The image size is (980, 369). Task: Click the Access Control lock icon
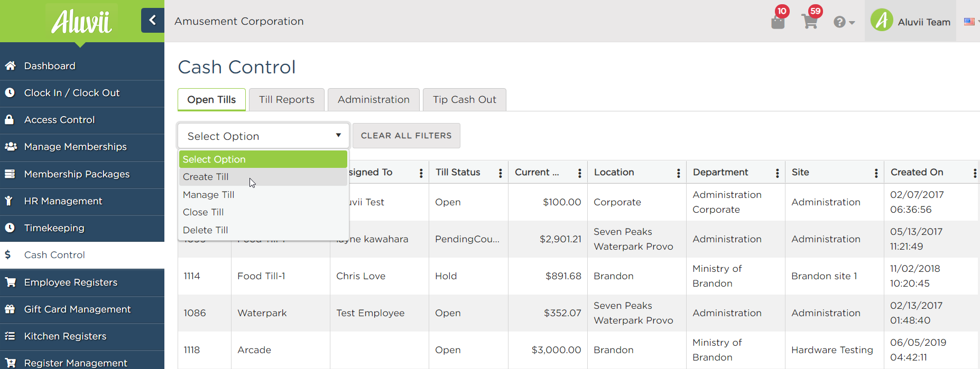coord(10,120)
